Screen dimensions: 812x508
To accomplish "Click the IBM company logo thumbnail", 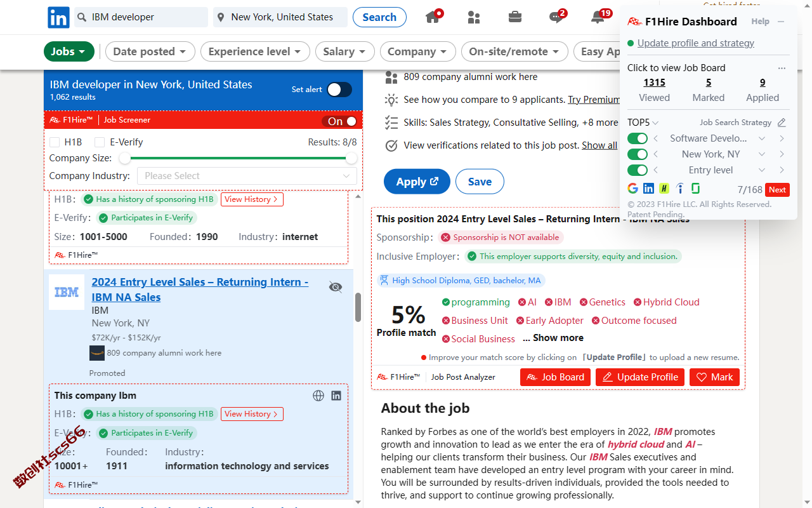I will tap(67, 292).
